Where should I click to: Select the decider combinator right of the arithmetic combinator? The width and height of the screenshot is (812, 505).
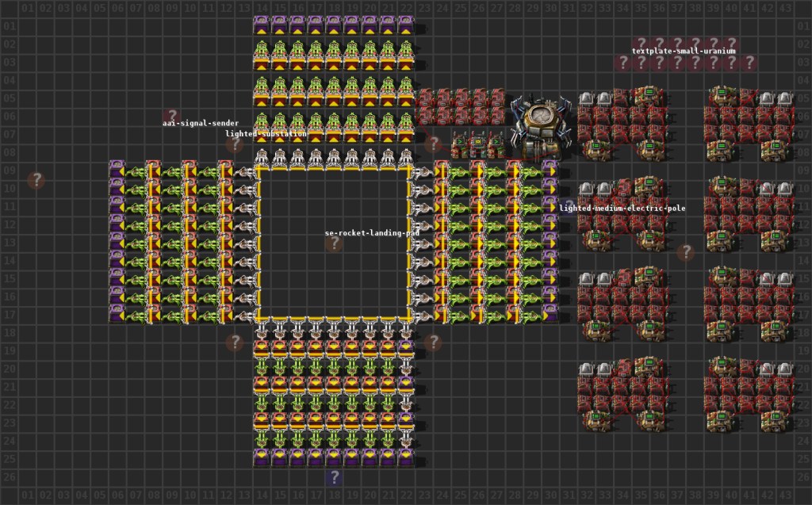(496, 144)
